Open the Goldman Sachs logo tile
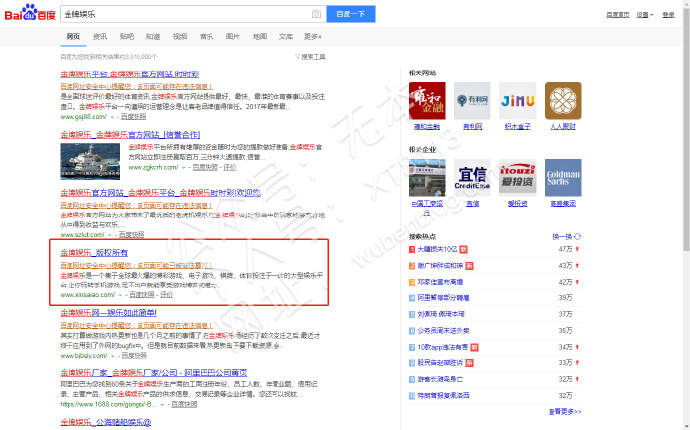Screen dimensions: 690x430 pyautogui.click(x=563, y=177)
